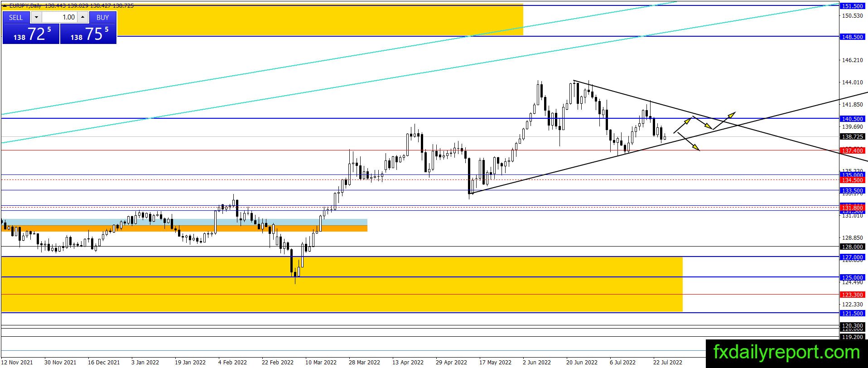Increase trade volume with up arrow
Viewport: 868px width, 368px height.
[x=82, y=17]
